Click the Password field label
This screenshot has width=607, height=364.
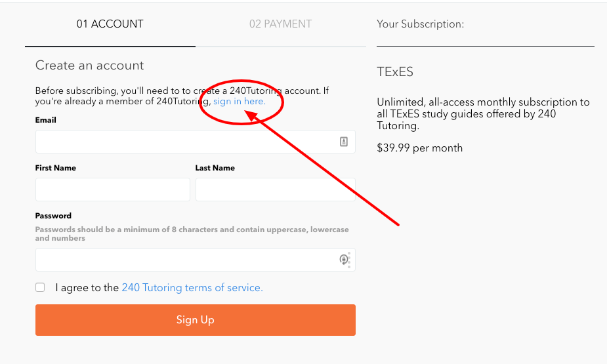(53, 216)
